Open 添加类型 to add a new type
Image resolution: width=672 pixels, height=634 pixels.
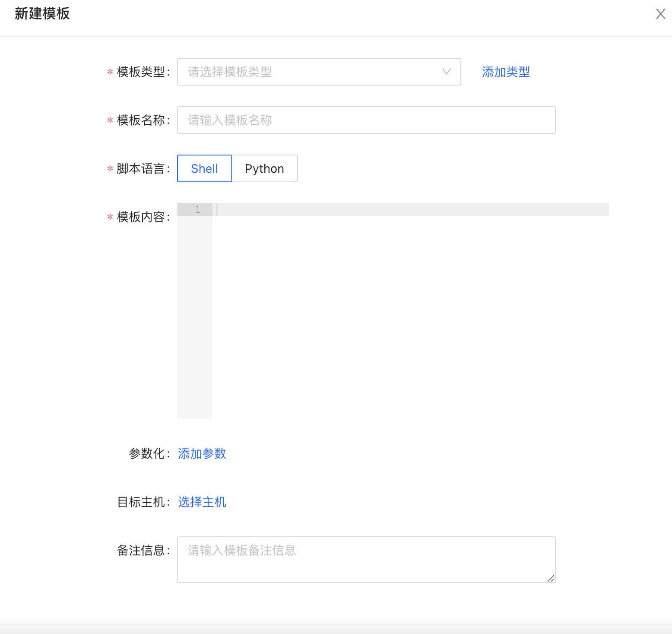click(506, 72)
